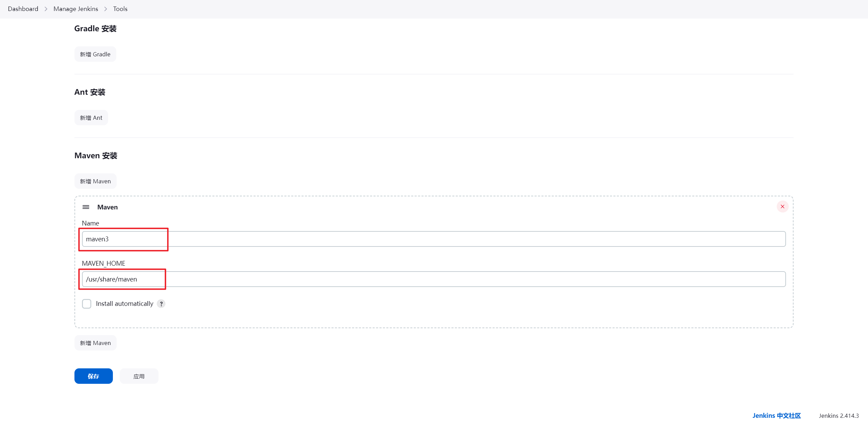
Task: Enable Install automatically checkbox
Action: 86,304
